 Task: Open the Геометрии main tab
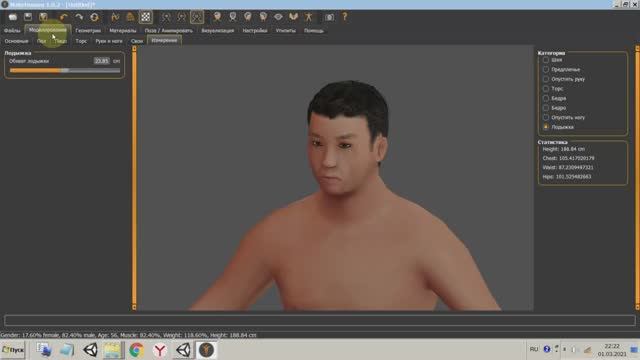click(88, 31)
